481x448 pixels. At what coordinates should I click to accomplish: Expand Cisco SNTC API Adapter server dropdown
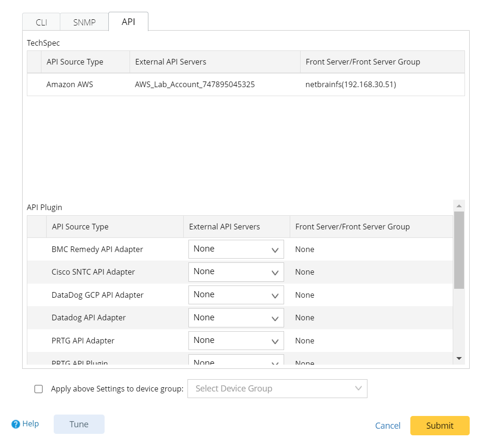point(236,272)
